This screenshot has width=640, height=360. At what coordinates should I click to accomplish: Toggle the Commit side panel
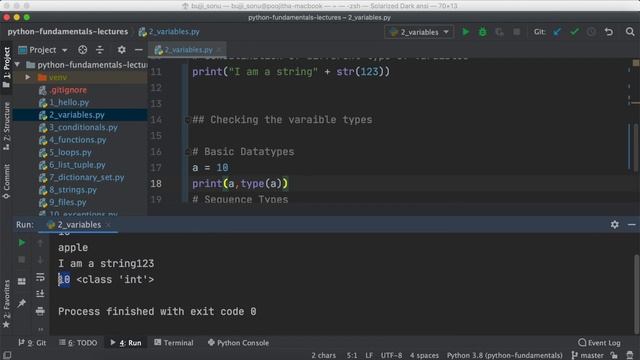6,181
